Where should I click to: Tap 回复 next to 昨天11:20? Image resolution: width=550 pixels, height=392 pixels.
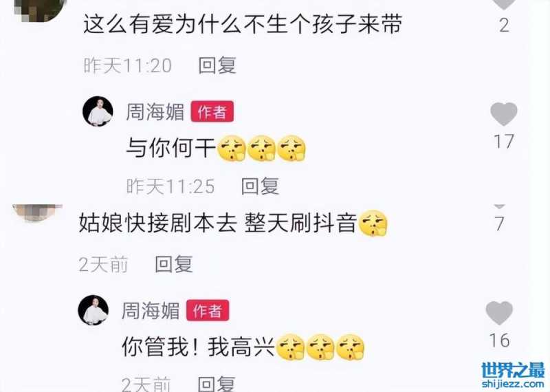217,65
